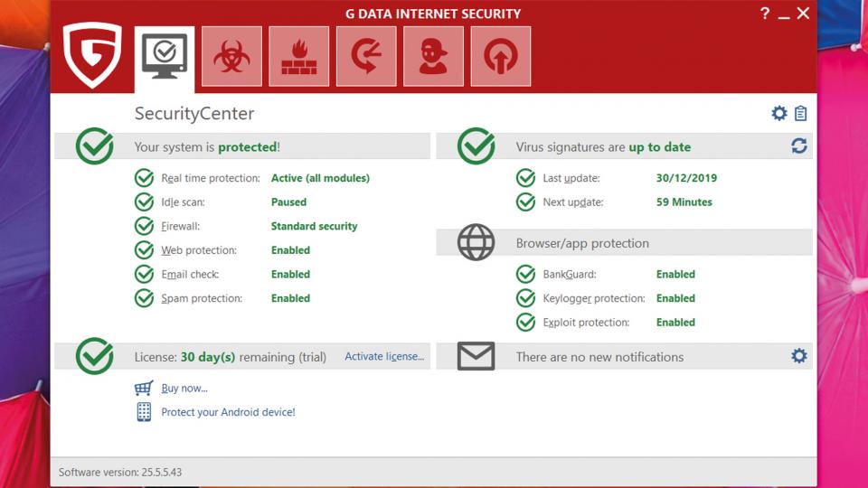This screenshot has width=868, height=488.
Task: Click Spam protection Enabled status
Action: (x=290, y=298)
